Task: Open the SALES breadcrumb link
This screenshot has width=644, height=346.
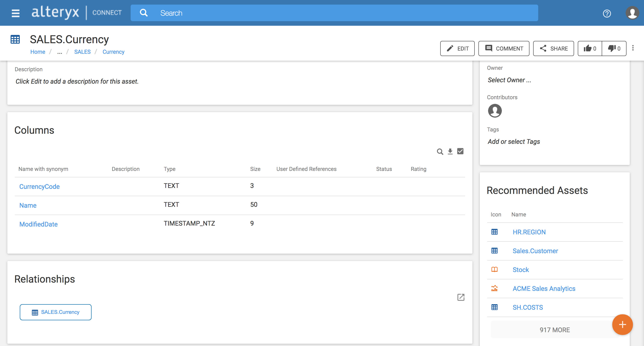Action: (82, 52)
